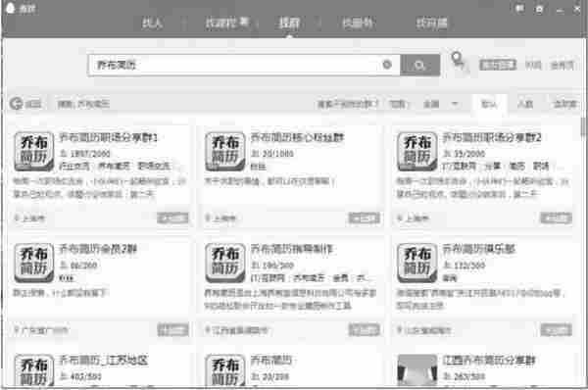Viewport: 588px width, 390px height.
Task: Open avatar of 乔布简历_江苏地区
Action: 33,369
